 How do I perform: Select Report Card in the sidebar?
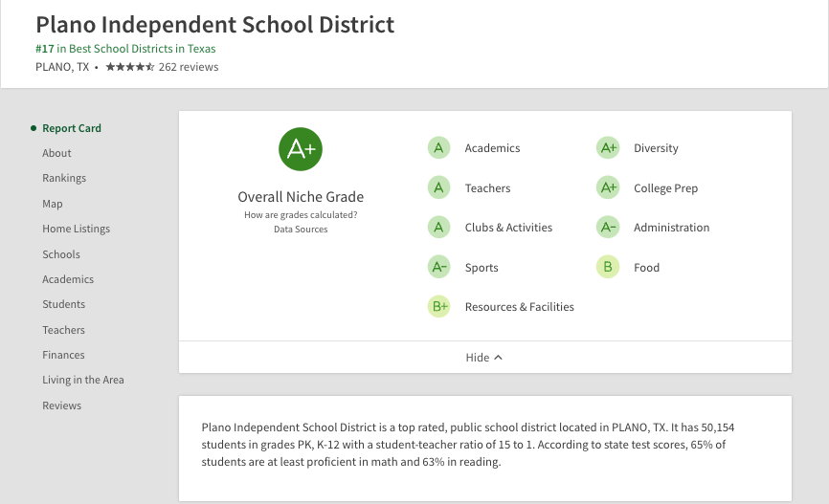[72, 128]
